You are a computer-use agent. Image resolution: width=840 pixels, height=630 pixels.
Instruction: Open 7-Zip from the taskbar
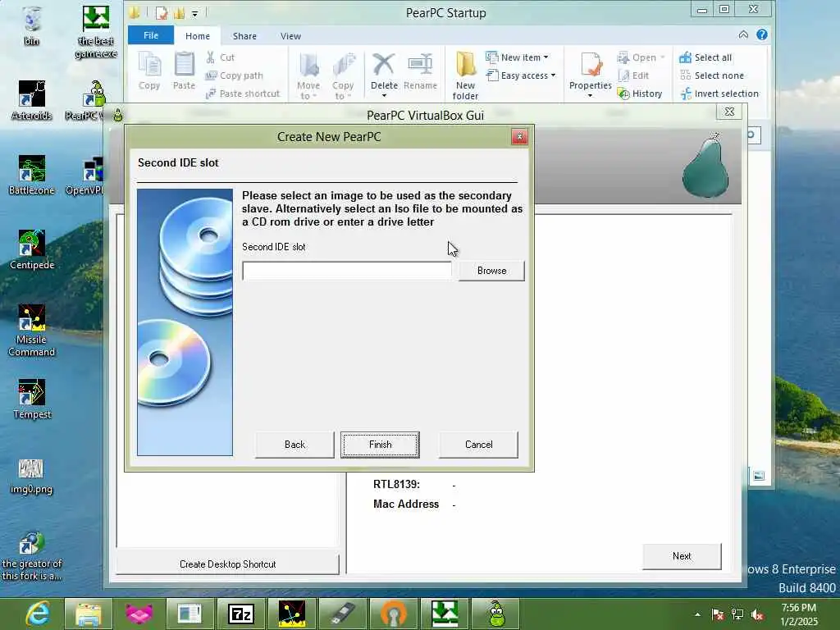click(240, 614)
